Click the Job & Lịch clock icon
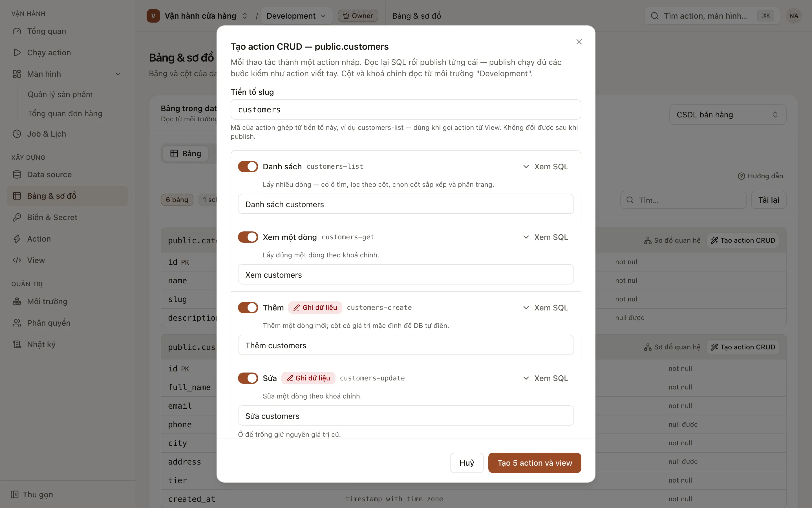This screenshot has width=812, height=508. 17,134
